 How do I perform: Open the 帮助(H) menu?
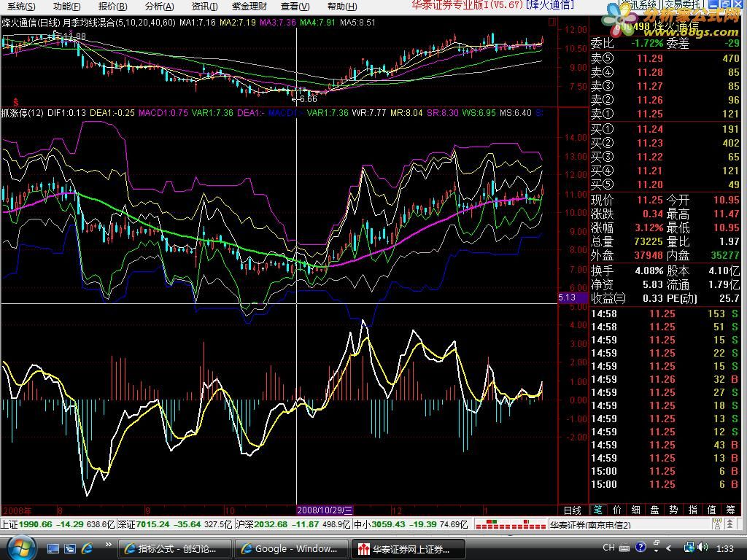342,6
